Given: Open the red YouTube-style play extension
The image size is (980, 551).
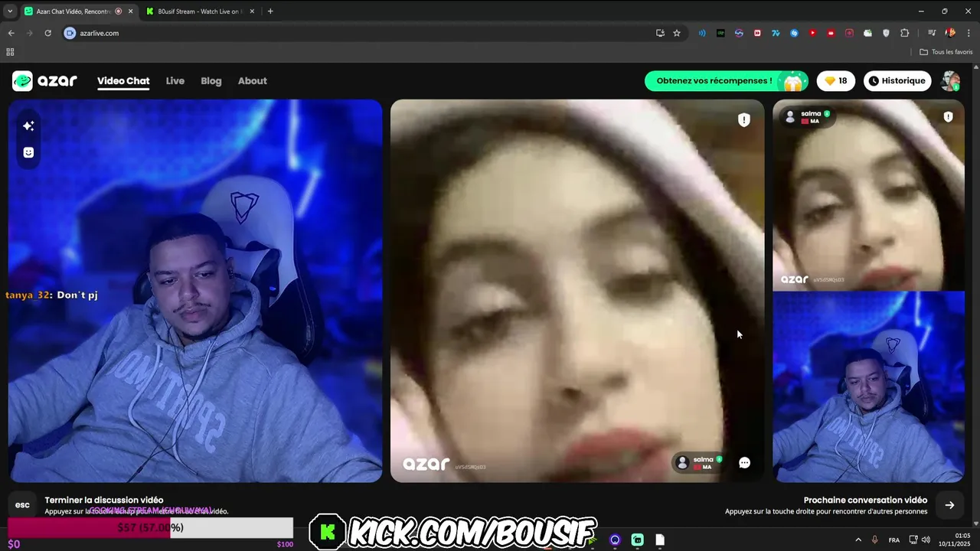Looking at the screenshot, I should click(812, 33).
